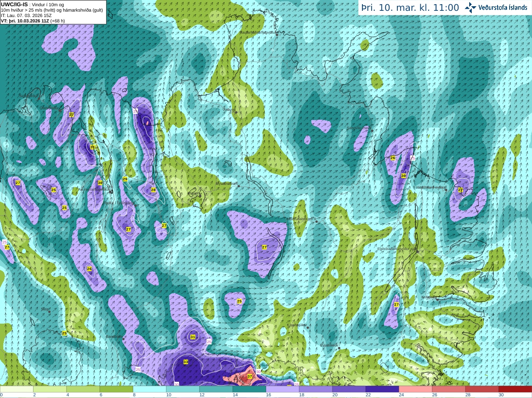Click the legend swatch between 22 and 24

point(382,389)
